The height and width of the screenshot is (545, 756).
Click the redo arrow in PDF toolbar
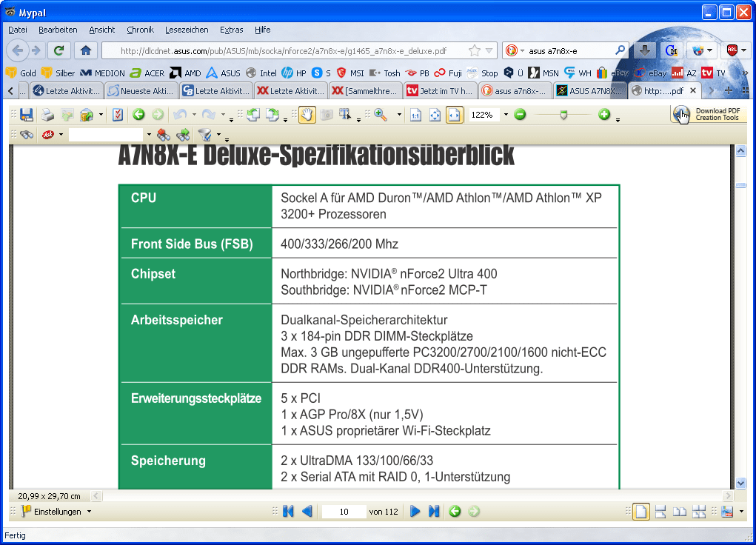208,115
